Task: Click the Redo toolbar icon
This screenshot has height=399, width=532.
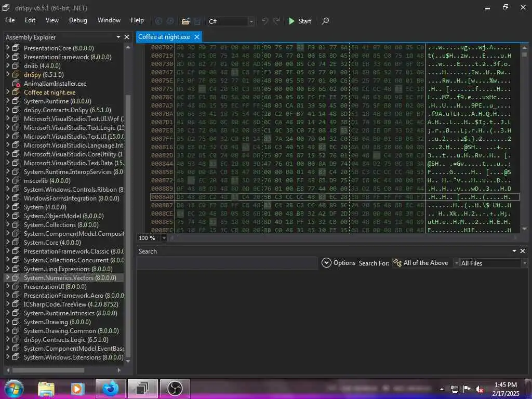Action: [x=276, y=21]
